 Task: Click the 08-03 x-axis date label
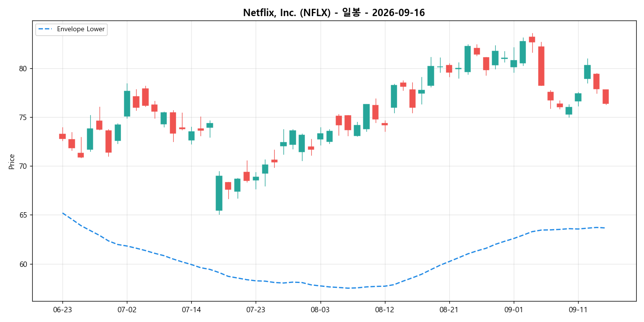click(320, 309)
